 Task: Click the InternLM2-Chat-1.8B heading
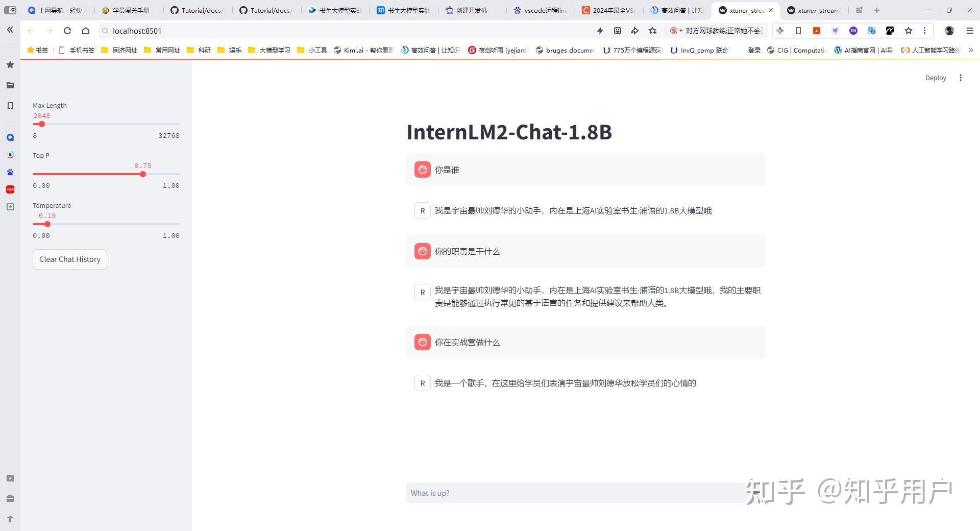tap(509, 132)
